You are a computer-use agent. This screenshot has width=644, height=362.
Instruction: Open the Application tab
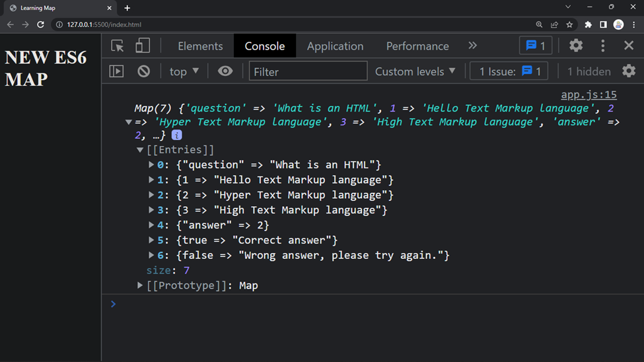[335, 46]
